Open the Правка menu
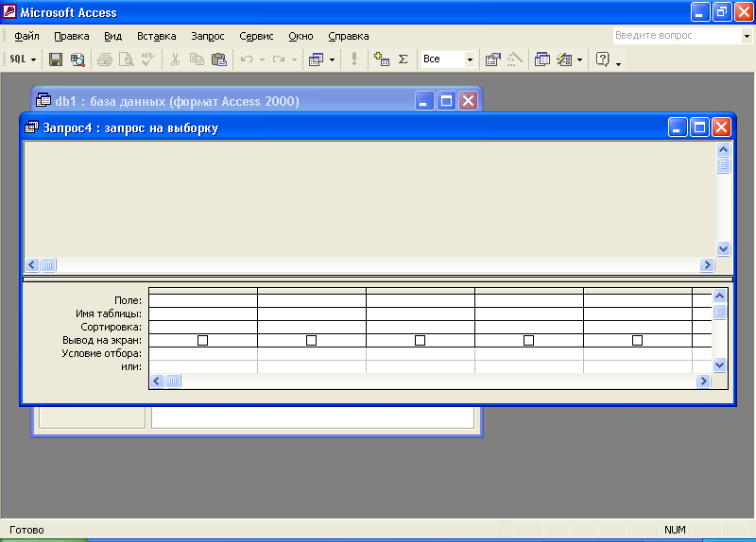 [72, 36]
